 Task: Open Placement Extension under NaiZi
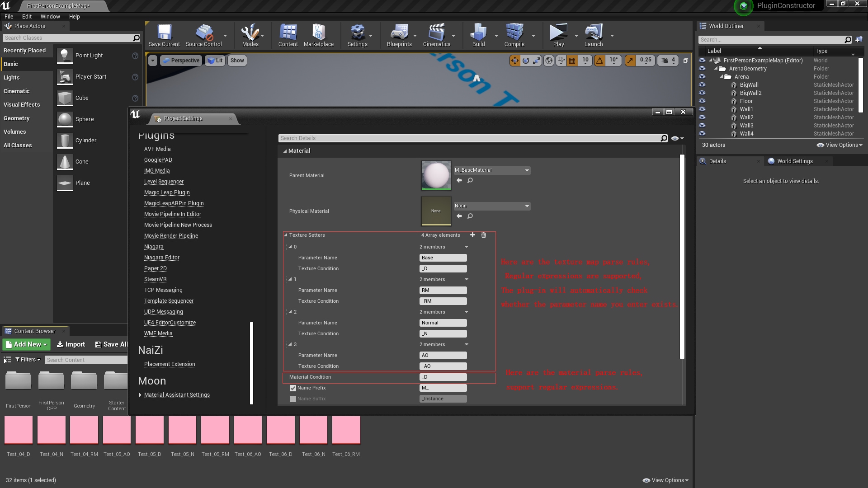pos(169,364)
